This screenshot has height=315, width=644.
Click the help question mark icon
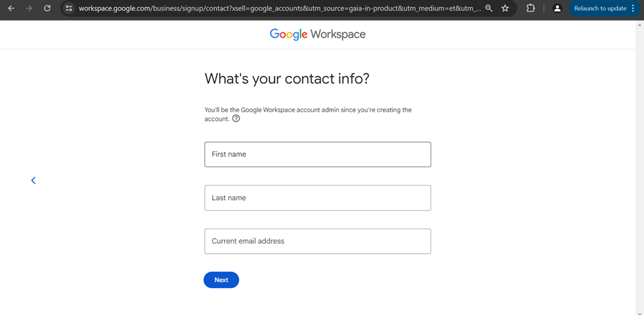point(236,119)
